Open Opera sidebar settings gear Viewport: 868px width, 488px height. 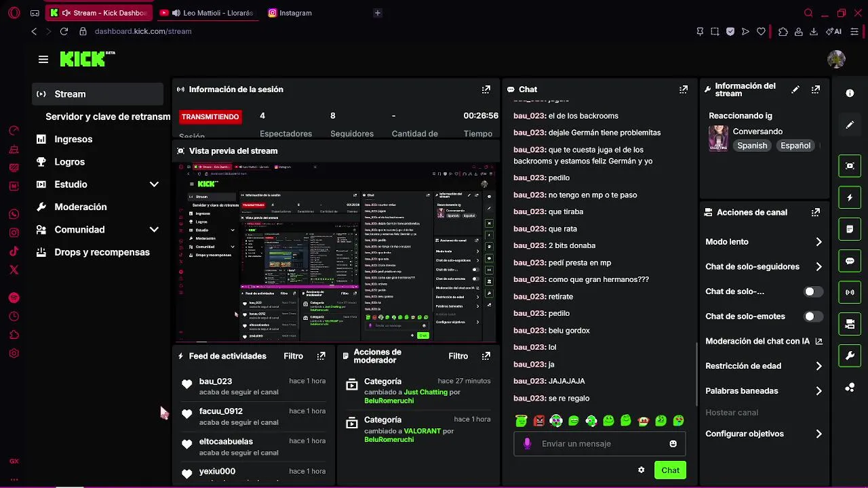click(x=14, y=353)
